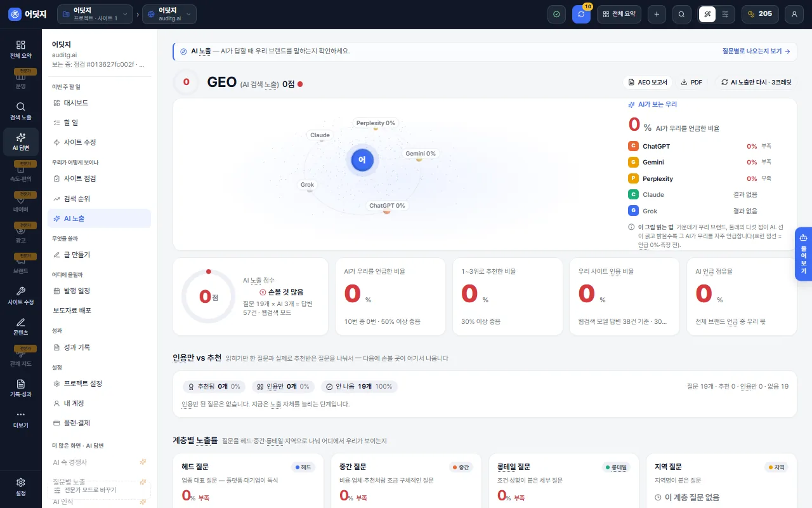Click the 롱테일 tag on card

(x=615, y=467)
